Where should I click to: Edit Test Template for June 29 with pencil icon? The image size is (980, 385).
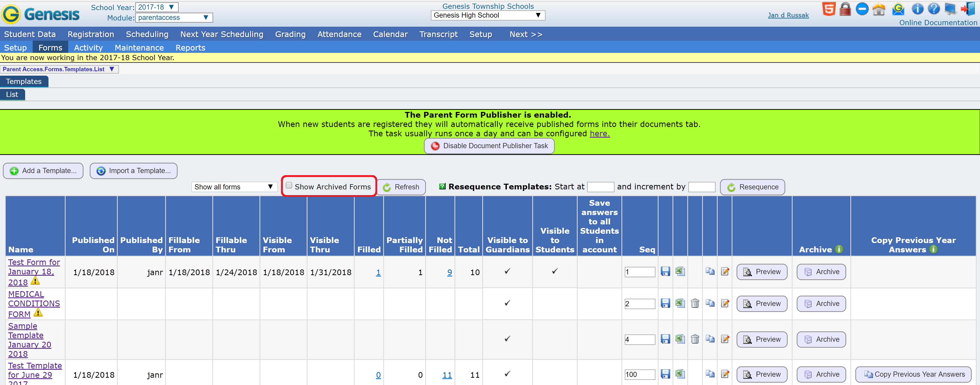[725, 374]
